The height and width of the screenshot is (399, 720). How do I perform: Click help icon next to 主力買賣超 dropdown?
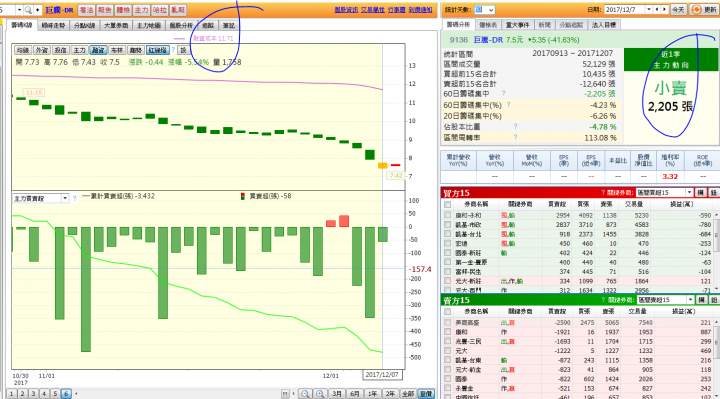point(74,198)
